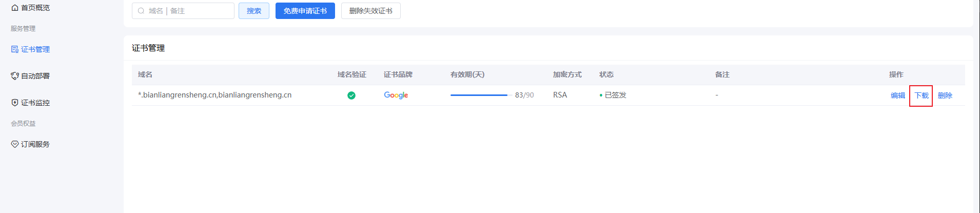The height and width of the screenshot is (213, 980).
Task: Click the magnifier icon in search box
Action: point(141,11)
